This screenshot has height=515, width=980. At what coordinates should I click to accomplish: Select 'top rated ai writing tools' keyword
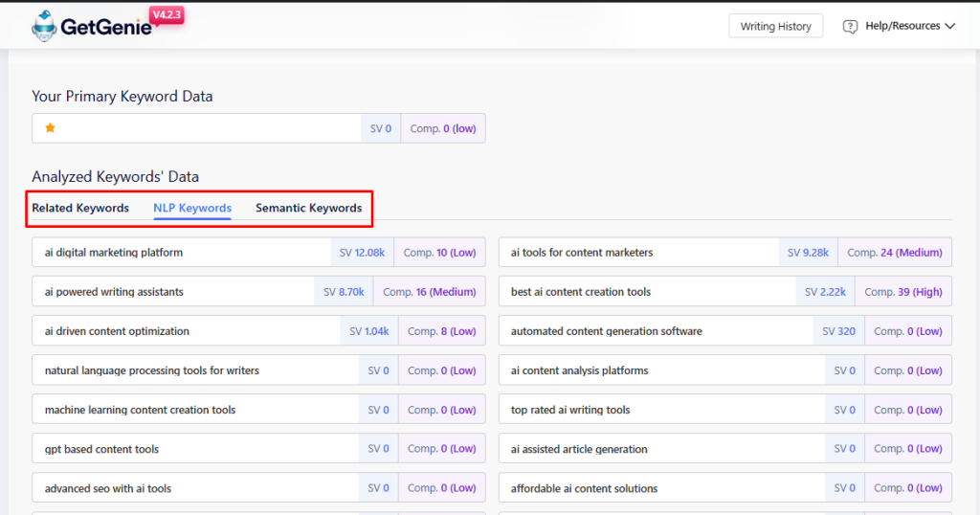tap(570, 410)
